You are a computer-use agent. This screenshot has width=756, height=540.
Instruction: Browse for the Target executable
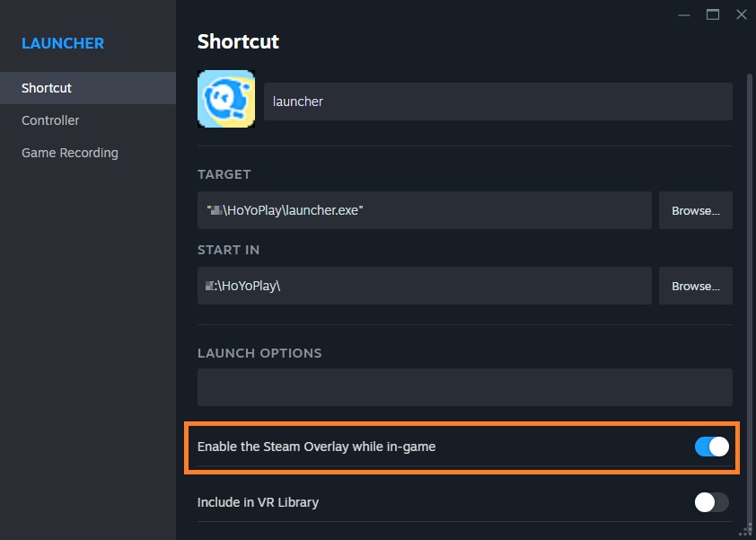coord(696,210)
